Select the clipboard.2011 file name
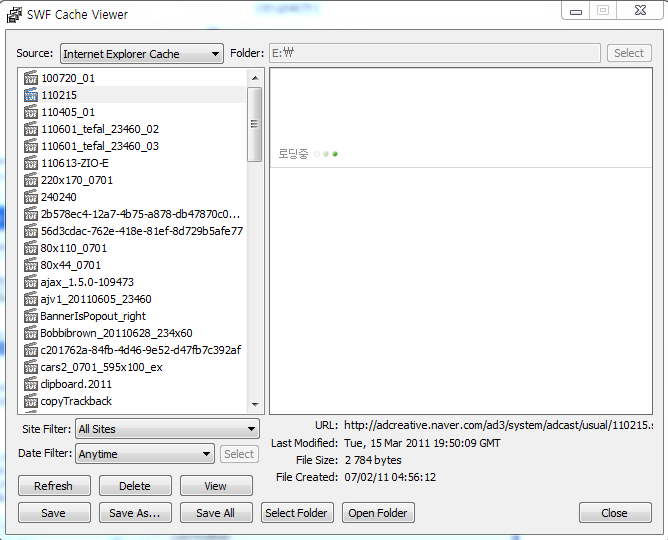Image resolution: width=668 pixels, height=540 pixels. [76, 384]
